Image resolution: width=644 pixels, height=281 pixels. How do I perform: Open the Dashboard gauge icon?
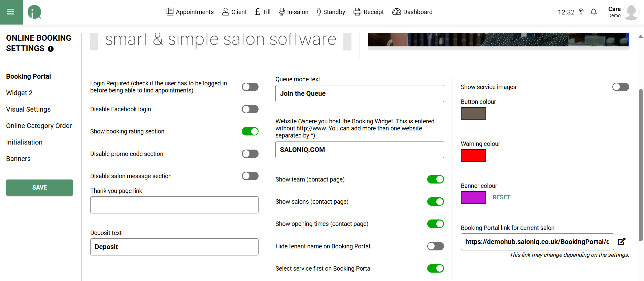pos(397,12)
